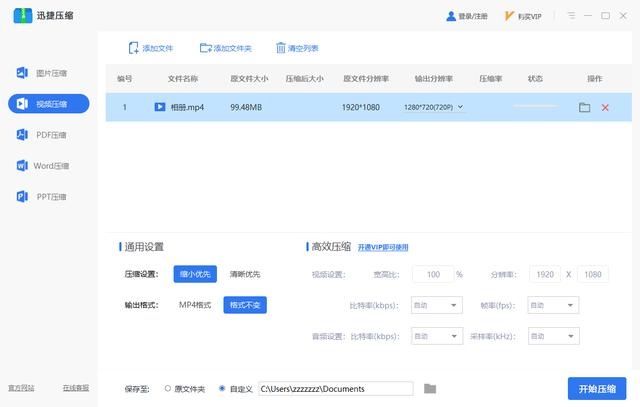Click the 添加文件 add file icon
The width and height of the screenshot is (640, 407).
(134, 48)
